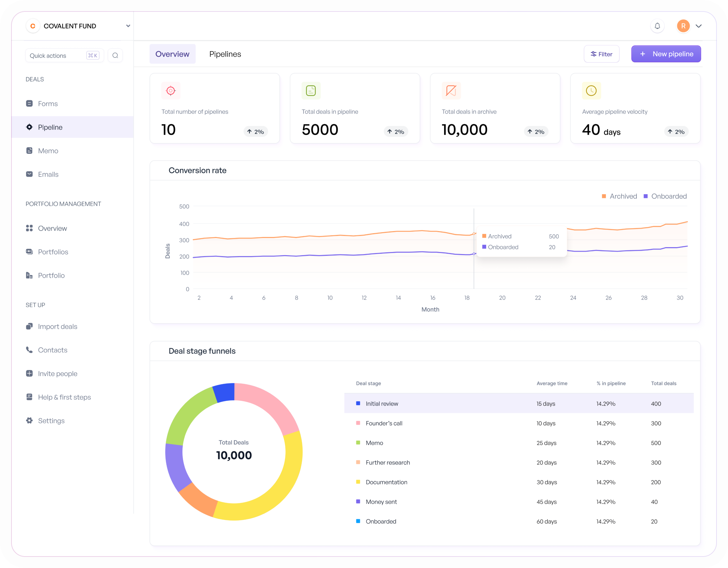Click the plus icon in New pipeline
This screenshot has height=568, width=728.
coord(642,54)
